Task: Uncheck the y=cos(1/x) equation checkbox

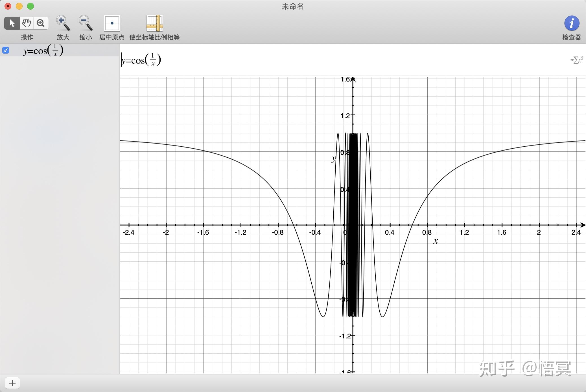Action: [x=6, y=50]
